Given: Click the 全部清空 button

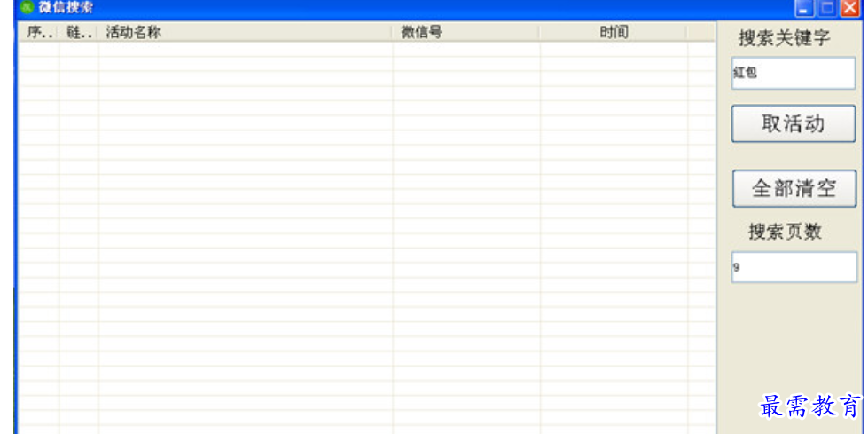Looking at the screenshot, I should point(794,189).
